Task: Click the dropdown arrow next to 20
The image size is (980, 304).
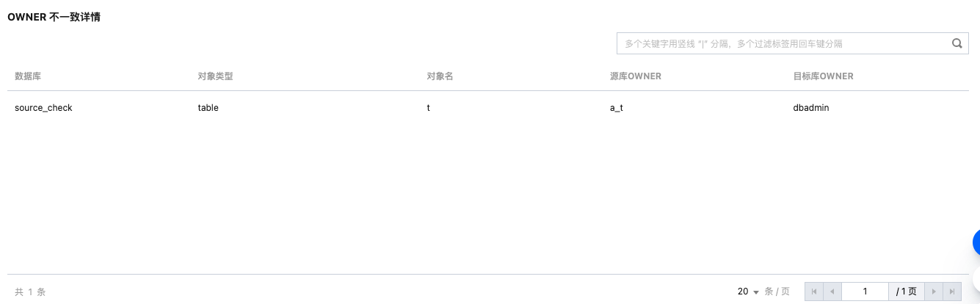Action: click(x=756, y=292)
